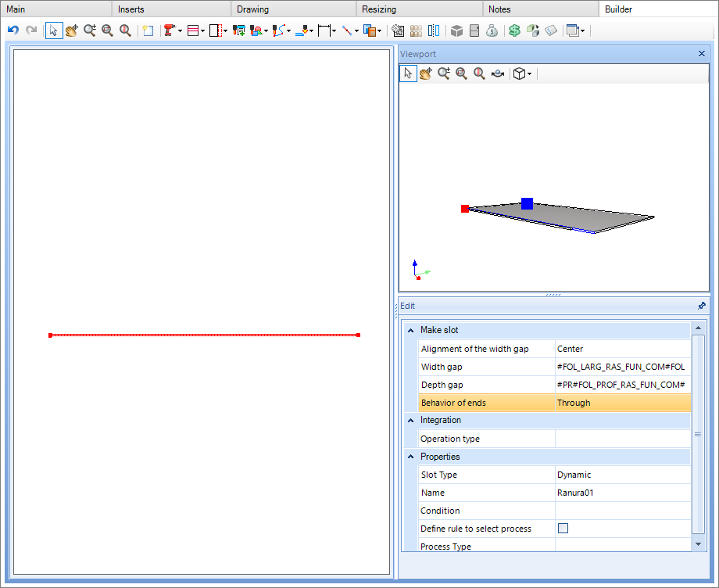The width and height of the screenshot is (719, 588).
Task: Switch to the Drawing tab
Action: point(252,9)
